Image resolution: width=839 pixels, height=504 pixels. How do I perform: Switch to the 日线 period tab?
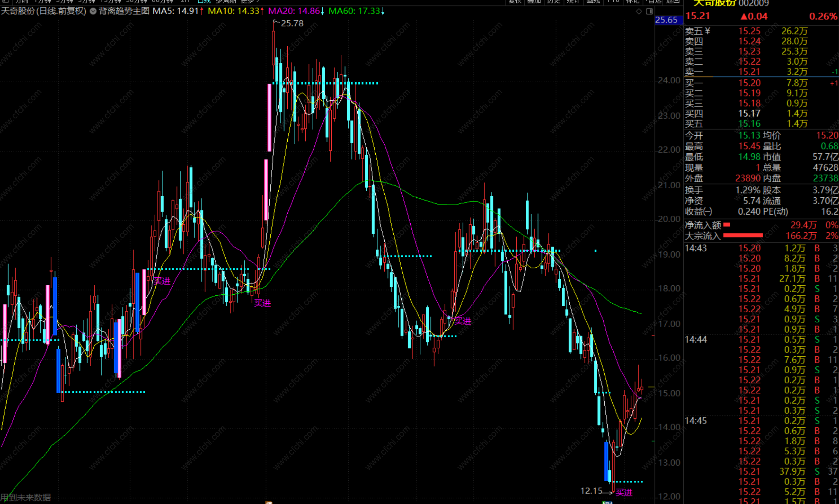pos(204,2)
